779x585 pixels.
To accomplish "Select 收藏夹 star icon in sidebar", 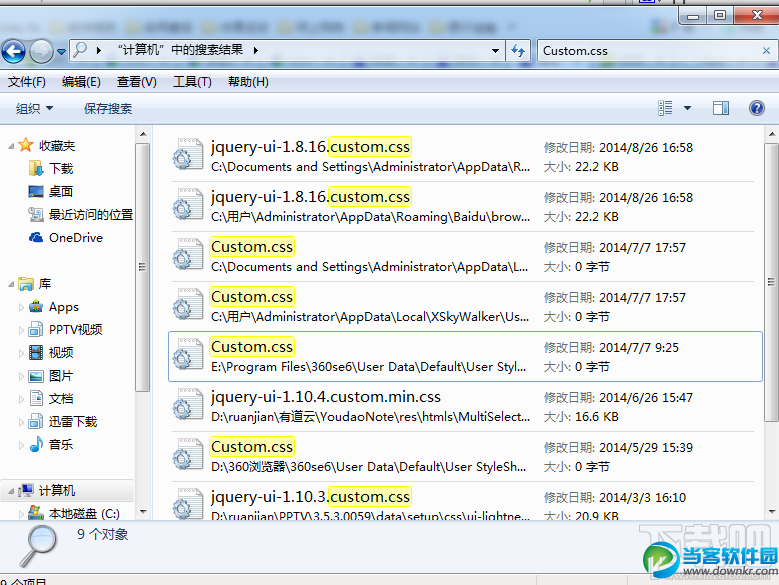I will 26,145.
